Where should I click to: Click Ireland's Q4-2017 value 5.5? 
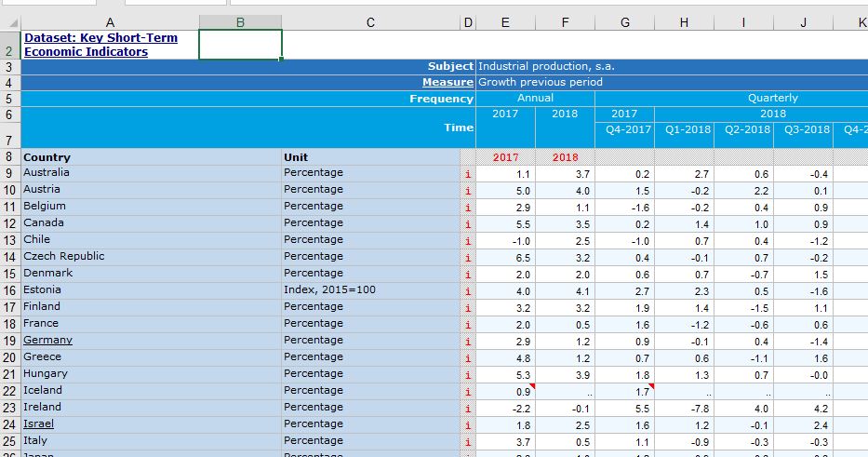pyautogui.click(x=625, y=409)
